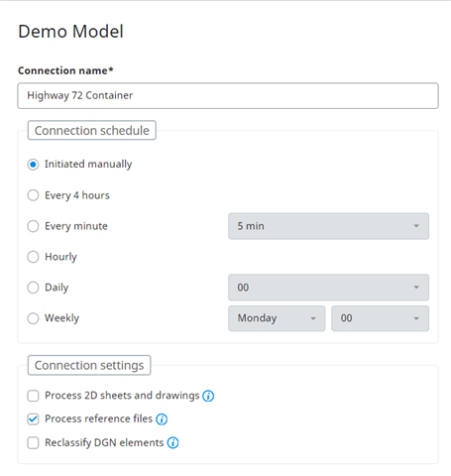Uncheck Process reference files checkbox
This screenshot has width=451, height=476.
click(33, 419)
